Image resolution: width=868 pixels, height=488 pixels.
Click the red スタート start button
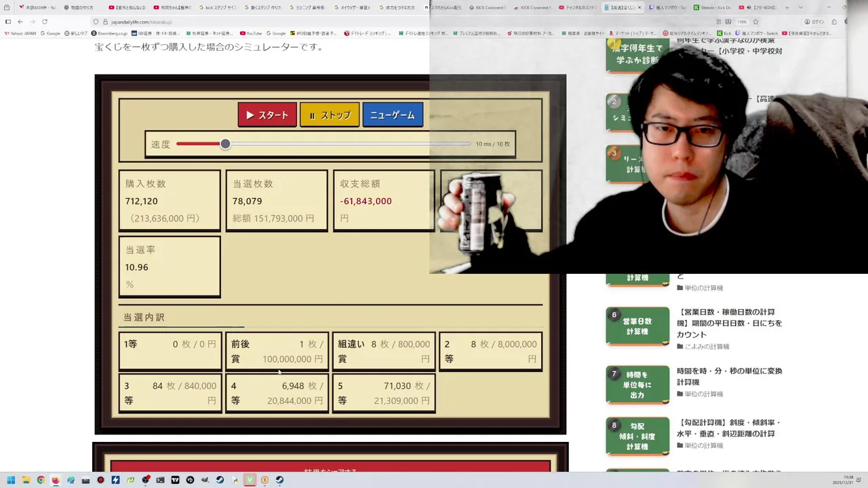267,115
